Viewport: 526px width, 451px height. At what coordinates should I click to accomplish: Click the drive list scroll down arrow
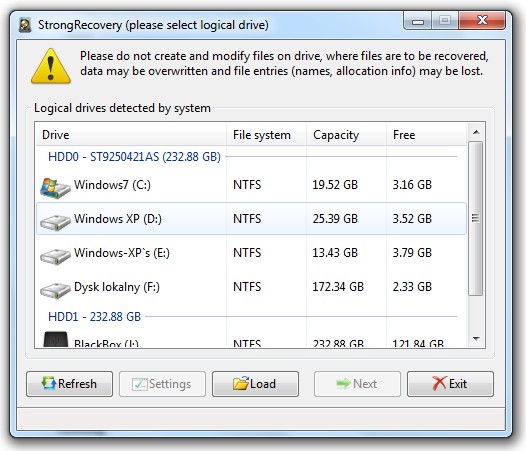[x=476, y=339]
